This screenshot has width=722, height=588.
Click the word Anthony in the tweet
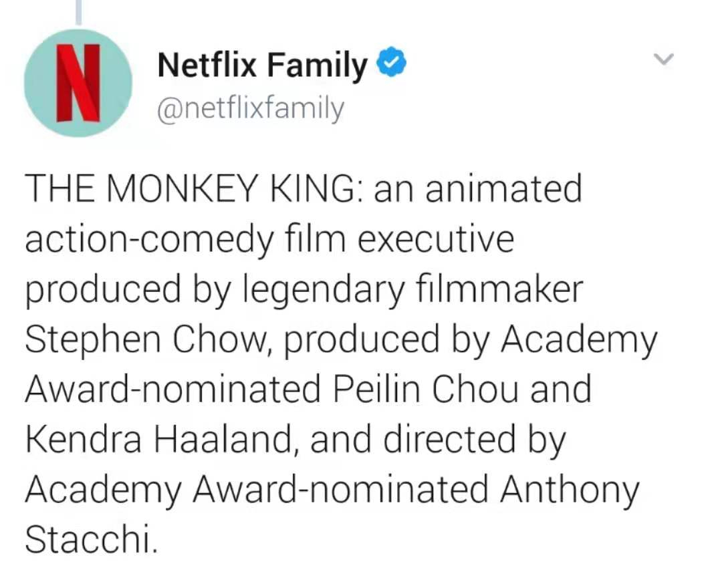point(570,490)
